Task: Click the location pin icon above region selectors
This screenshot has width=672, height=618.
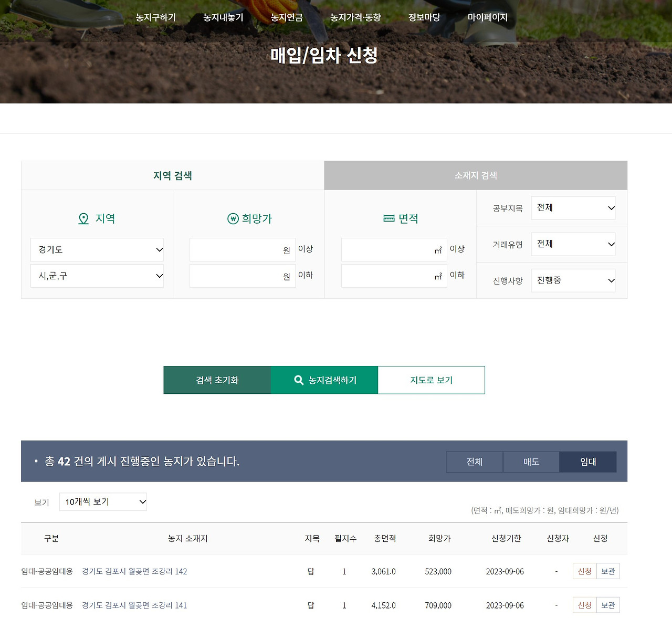Action: pyautogui.click(x=83, y=218)
